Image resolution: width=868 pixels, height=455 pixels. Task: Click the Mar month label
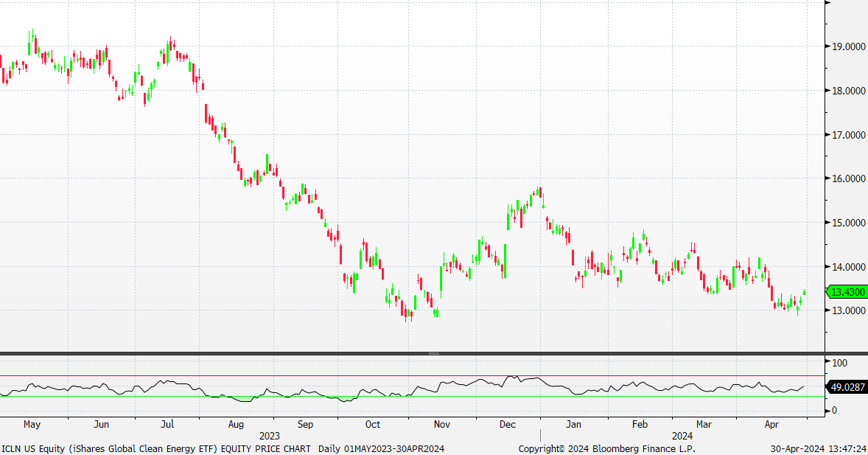click(x=704, y=425)
